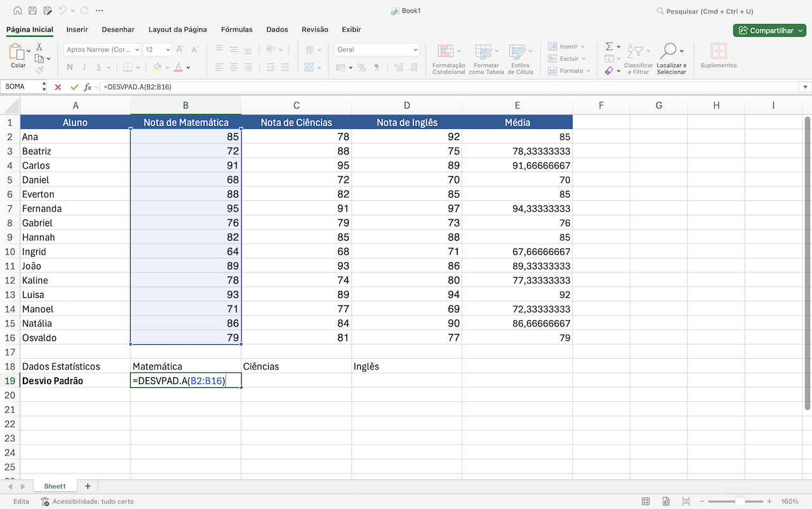812x509 pixels.
Task: Click the borders grid icon
Action: [x=128, y=67]
